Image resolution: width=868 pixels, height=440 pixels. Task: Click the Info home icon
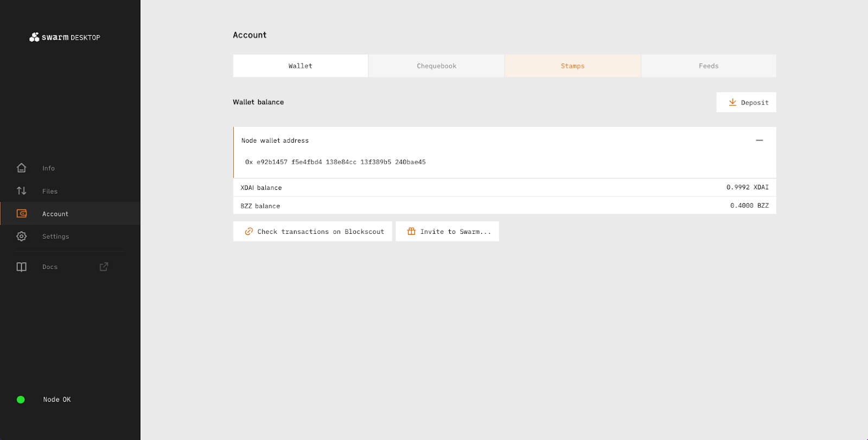pyautogui.click(x=22, y=168)
